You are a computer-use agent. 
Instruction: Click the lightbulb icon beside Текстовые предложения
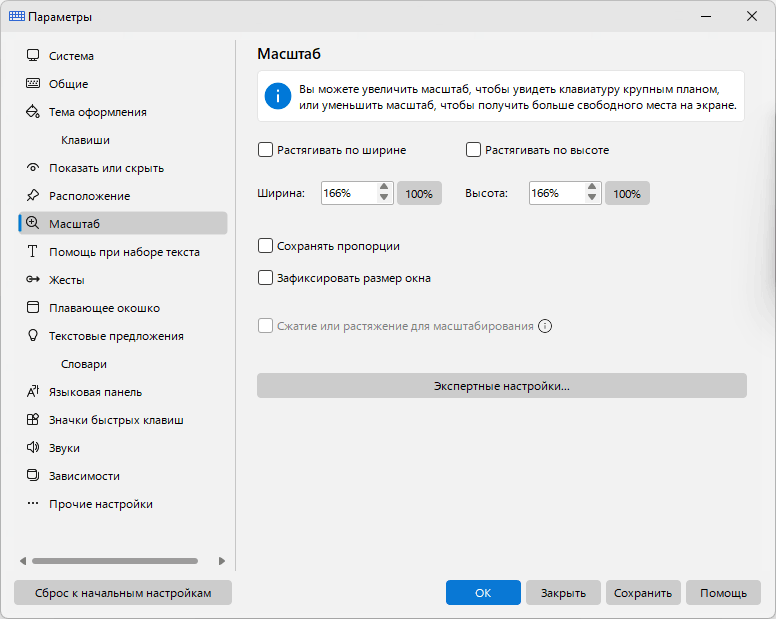[33, 335]
